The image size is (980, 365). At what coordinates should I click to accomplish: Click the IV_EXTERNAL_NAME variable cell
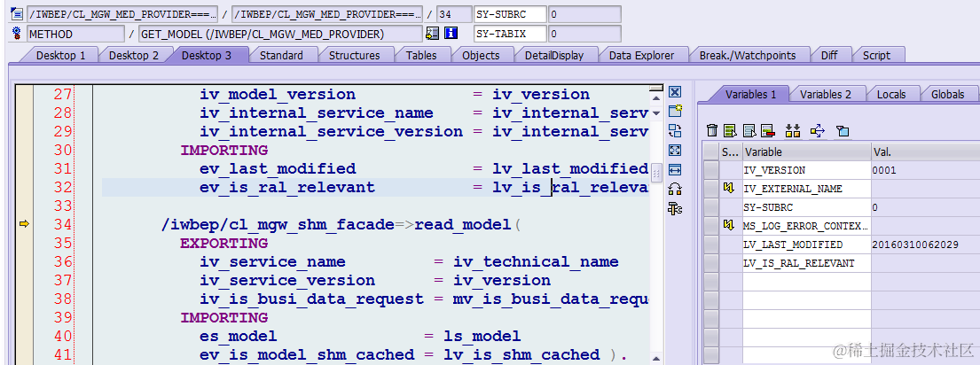pyautogui.click(x=806, y=189)
